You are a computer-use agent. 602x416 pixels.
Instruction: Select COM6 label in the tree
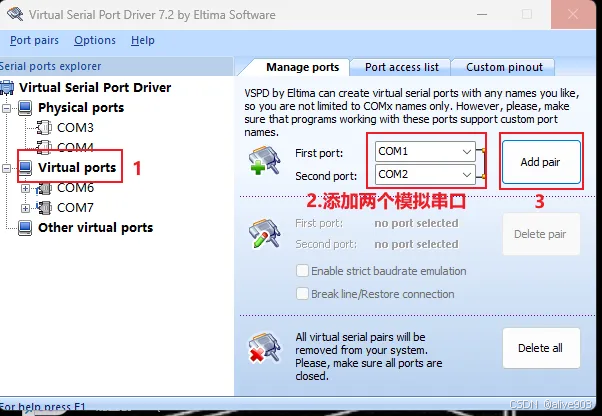point(75,188)
